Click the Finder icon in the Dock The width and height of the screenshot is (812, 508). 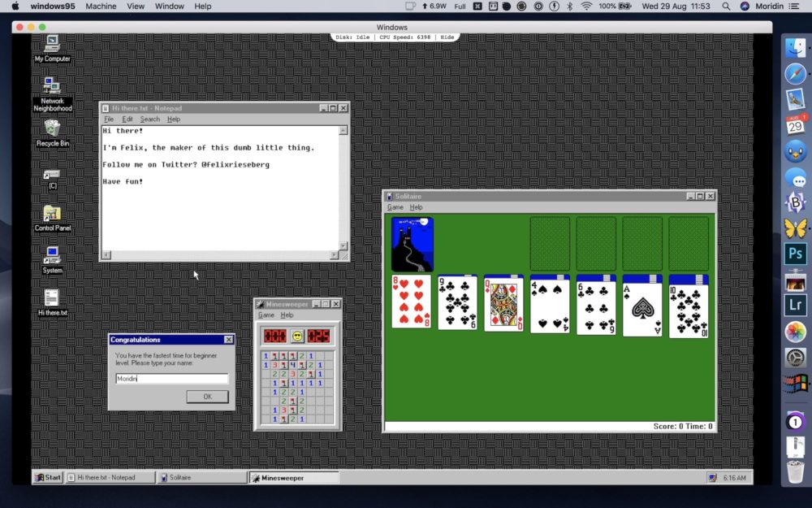796,48
